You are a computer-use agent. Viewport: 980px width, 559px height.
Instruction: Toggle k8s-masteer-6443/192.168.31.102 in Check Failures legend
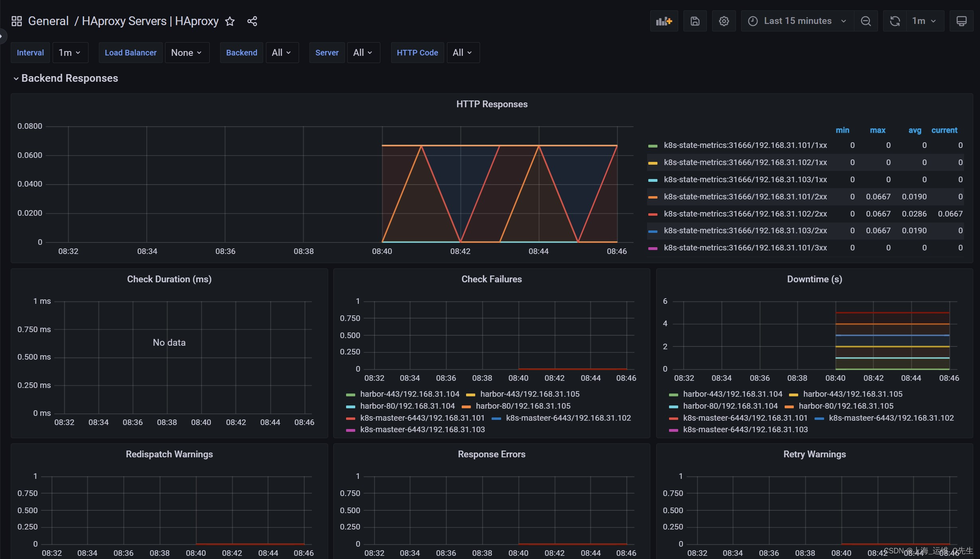[569, 418]
